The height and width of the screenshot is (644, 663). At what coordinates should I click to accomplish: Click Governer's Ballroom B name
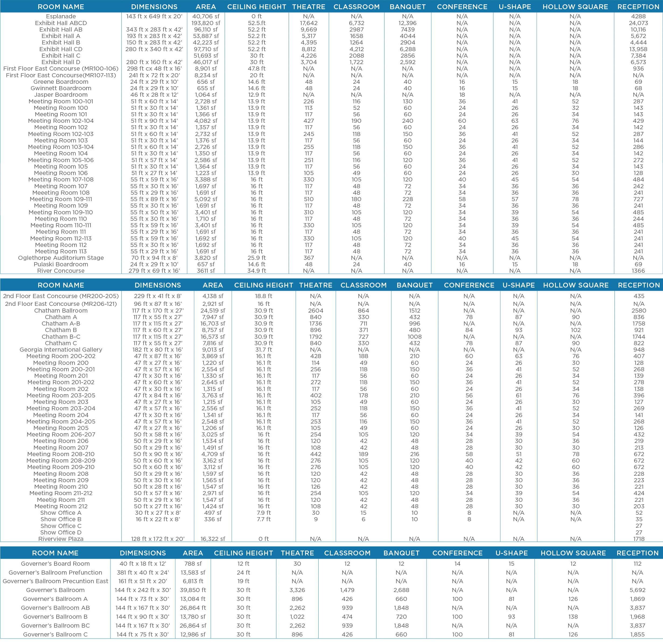pos(55,617)
